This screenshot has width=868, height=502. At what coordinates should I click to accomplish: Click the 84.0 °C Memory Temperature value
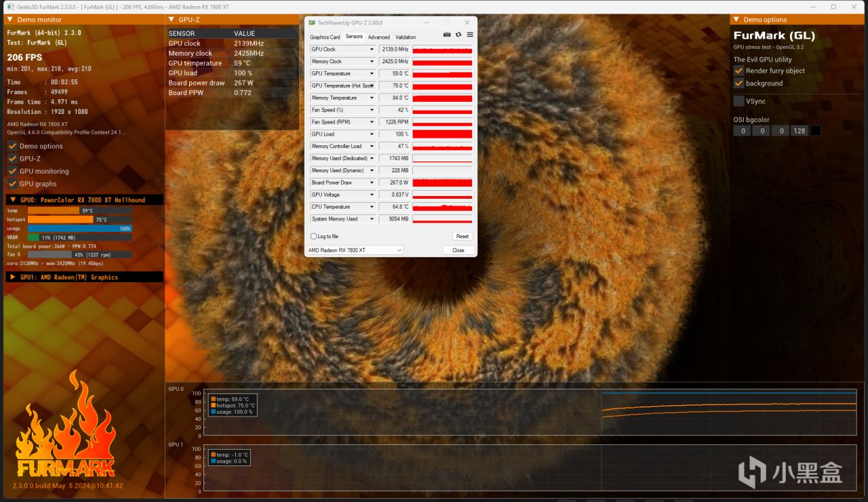click(394, 98)
